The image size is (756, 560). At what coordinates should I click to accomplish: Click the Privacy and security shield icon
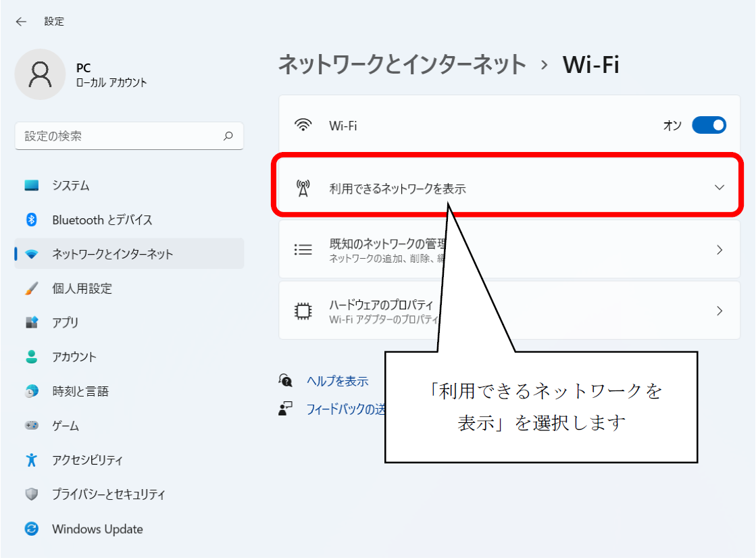(32, 494)
